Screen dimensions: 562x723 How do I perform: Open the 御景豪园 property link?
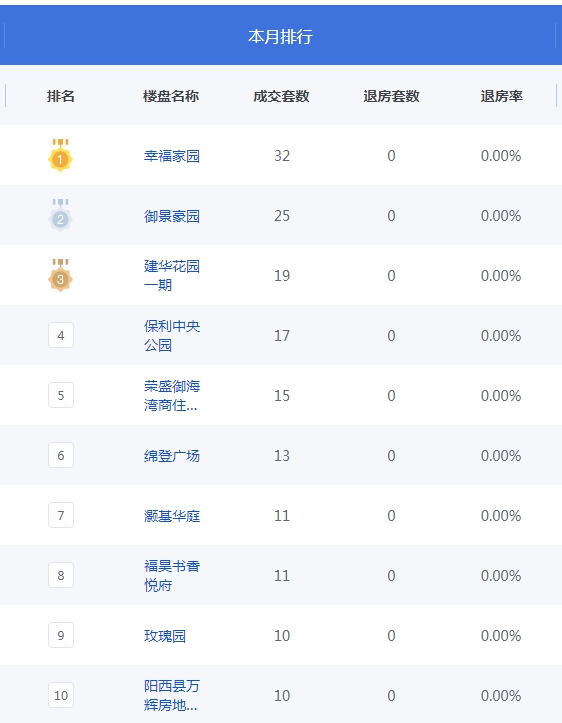pos(172,216)
